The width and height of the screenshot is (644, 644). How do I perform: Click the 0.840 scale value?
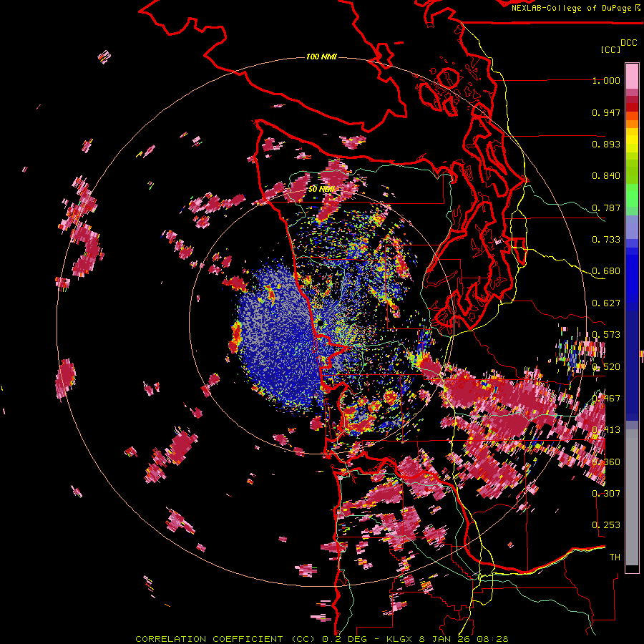point(606,176)
